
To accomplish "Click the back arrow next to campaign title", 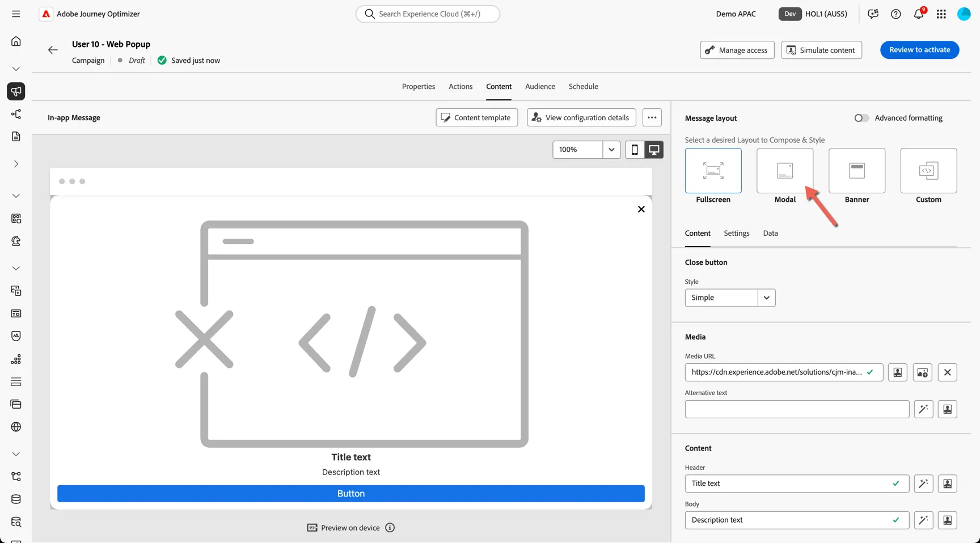I will coord(53,50).
